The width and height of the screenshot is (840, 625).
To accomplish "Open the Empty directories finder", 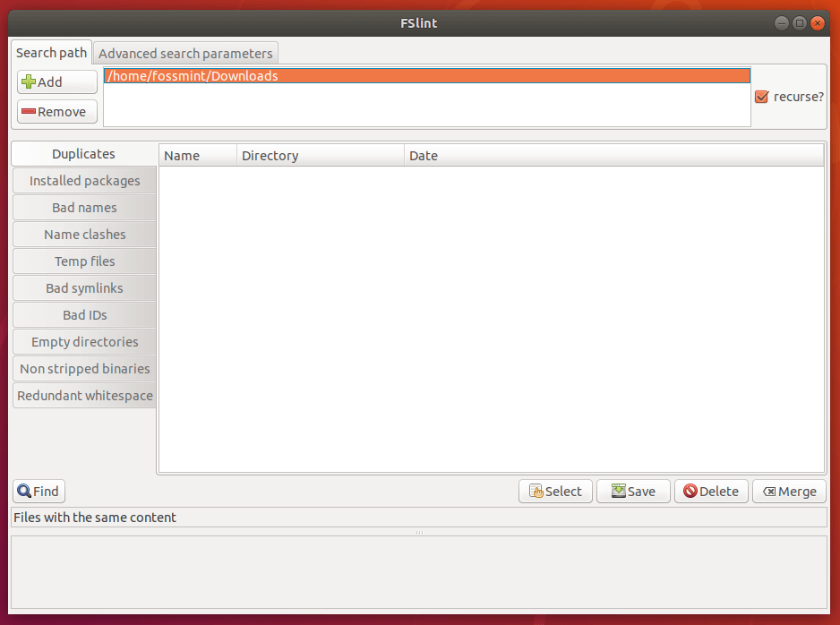I will pos(83,341).
